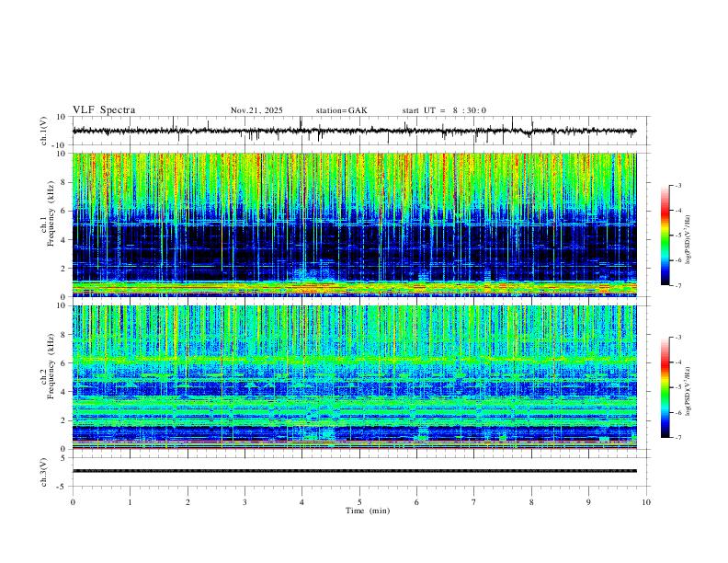This screenshot has width=728, height=563.
Task: Click the ch.1 black waveform trace
Action: [x=354, y=131]
